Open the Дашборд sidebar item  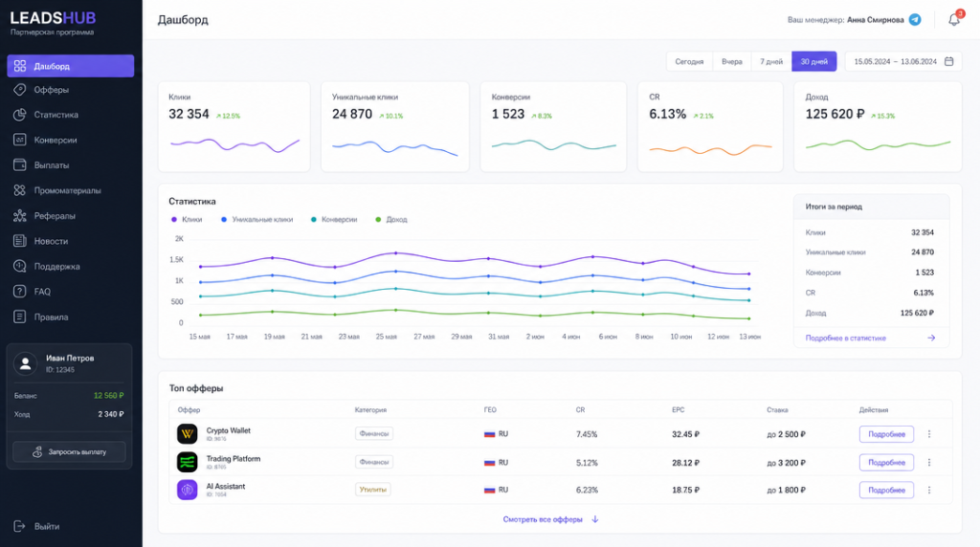(x=70, y=66)
